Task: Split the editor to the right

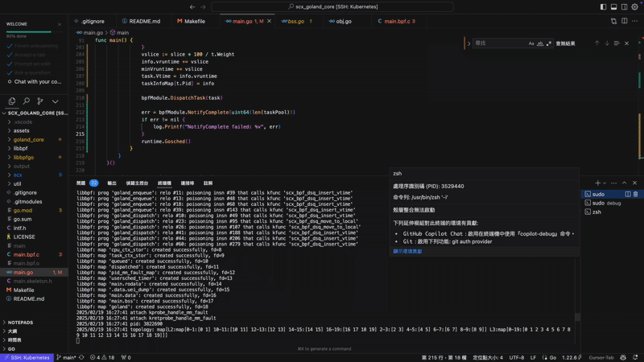Action: click(625, 21)
